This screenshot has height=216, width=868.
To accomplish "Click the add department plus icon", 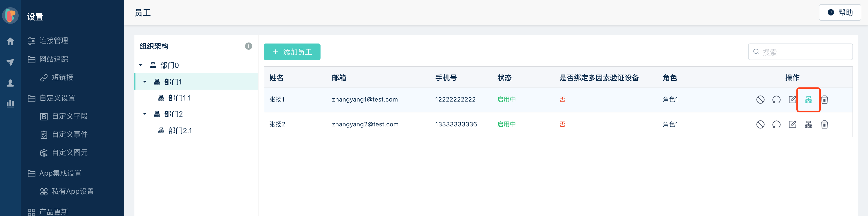I will point(249,46).
